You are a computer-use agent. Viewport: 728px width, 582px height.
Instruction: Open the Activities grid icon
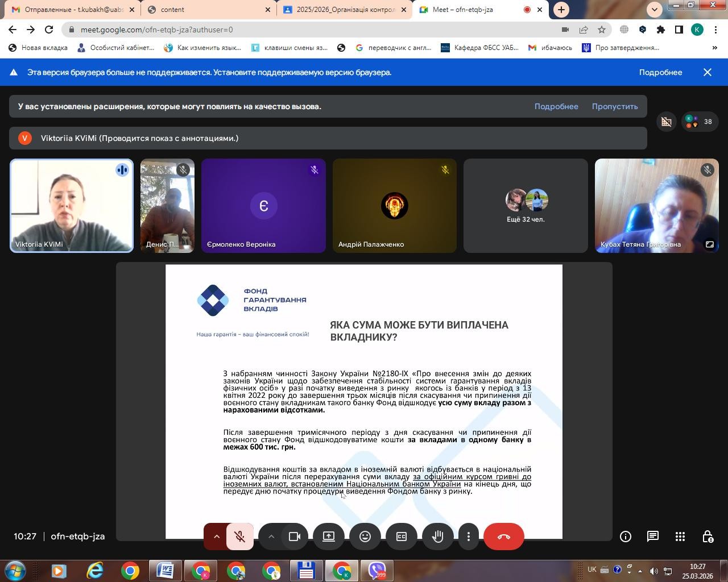click(x=680, y=537)
